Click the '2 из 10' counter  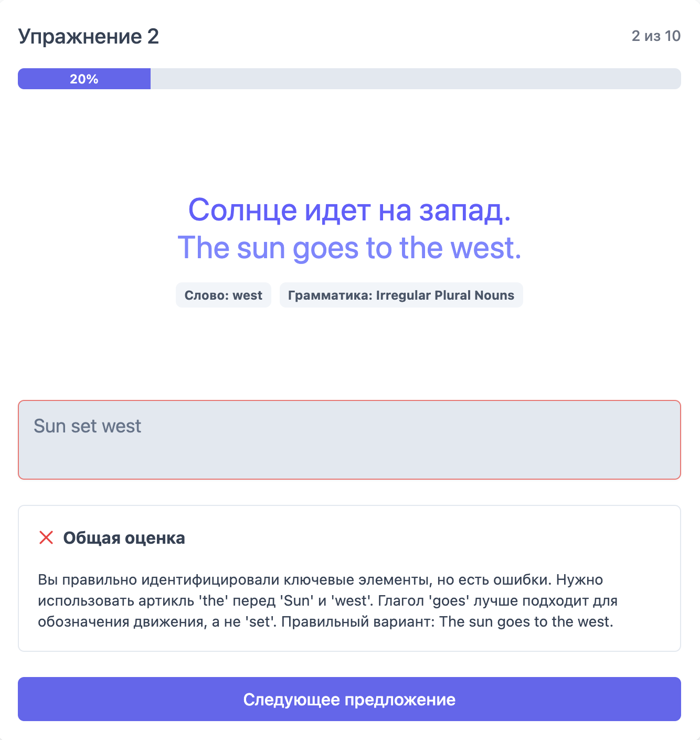(x=656, y=36)
